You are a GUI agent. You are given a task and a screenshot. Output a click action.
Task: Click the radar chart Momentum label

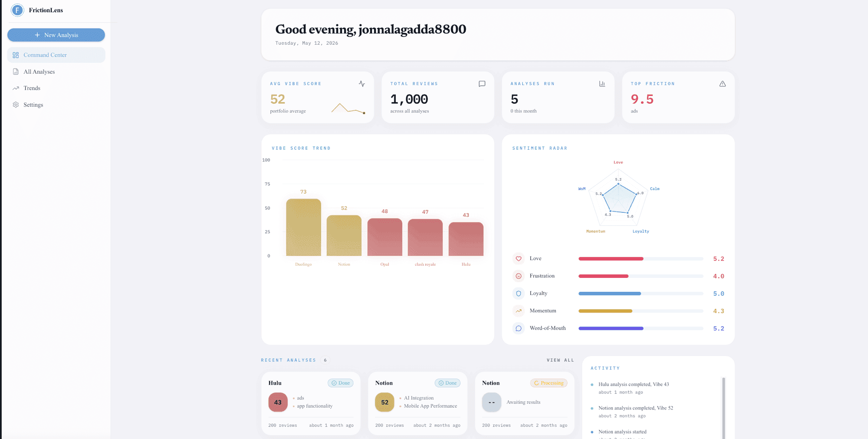coord(595,231)
